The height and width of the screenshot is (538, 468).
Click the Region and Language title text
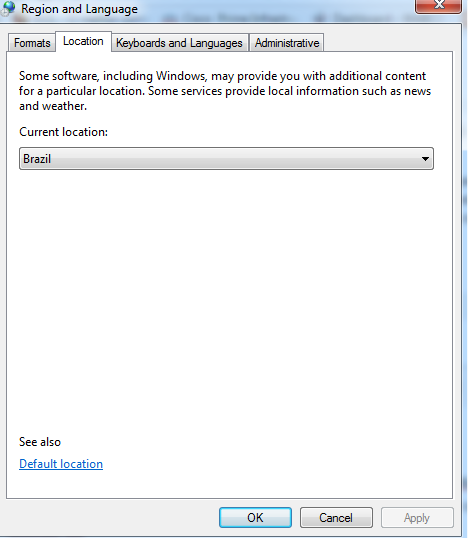(x=79, y=9)
